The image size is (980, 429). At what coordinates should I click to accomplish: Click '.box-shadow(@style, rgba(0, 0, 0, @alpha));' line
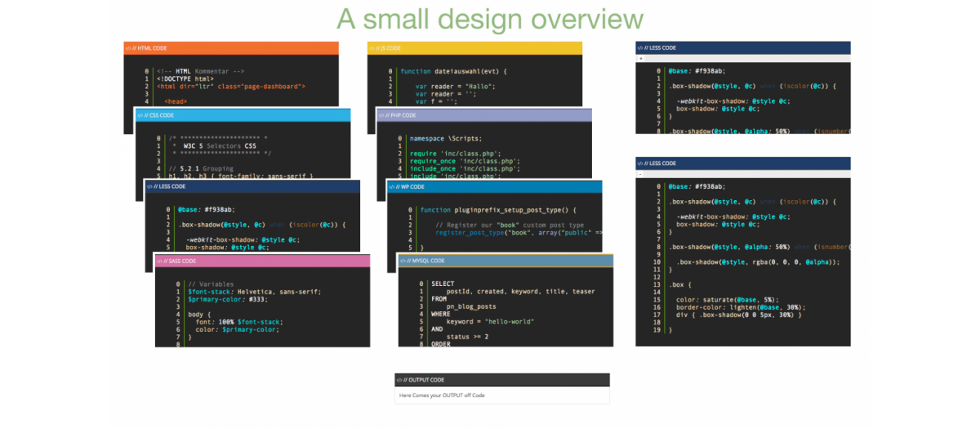pyautogui.click(x=758, y=261)
